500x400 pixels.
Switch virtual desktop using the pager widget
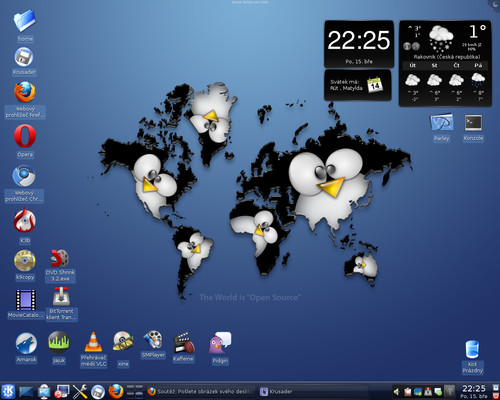[135, 391]
